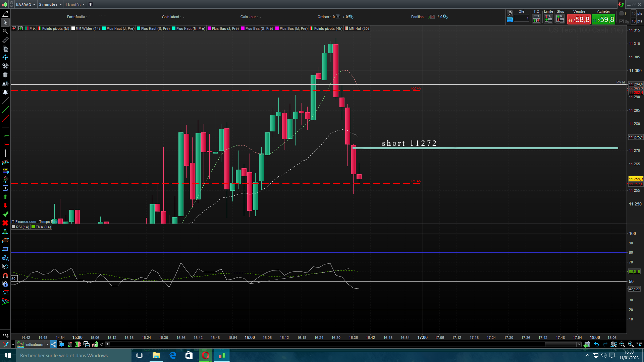This screenshot has width=644, height=362.
Task: Click the MM Hull (30) color swatch
Action: 346,28
